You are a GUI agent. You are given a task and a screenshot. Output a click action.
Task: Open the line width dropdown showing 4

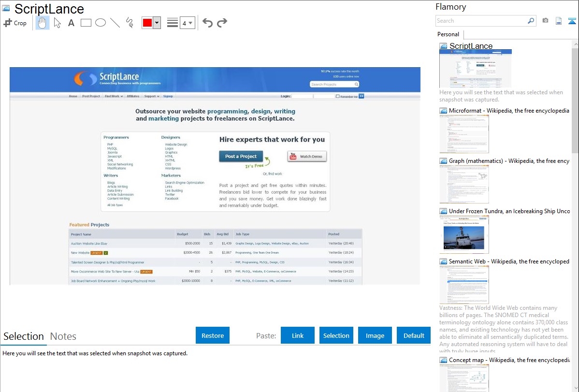188,23
